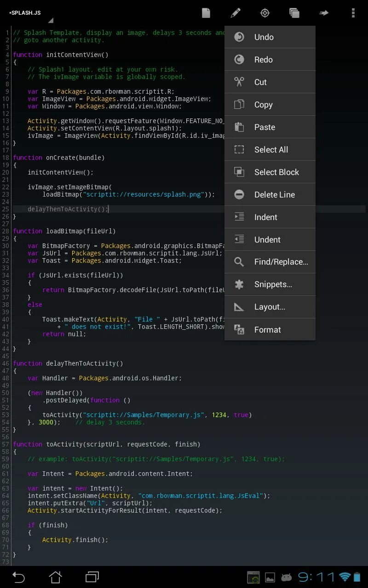Open the Snippets dialog
Image resolution: width=368 pixels, height=588 pixels.
point(273,284)
